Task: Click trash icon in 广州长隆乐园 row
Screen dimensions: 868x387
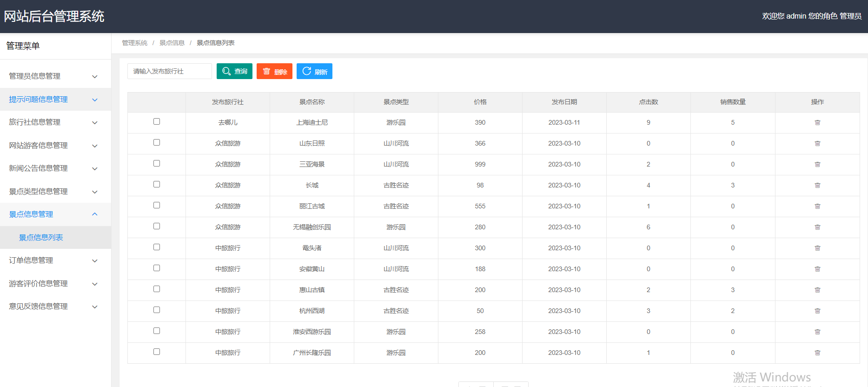Action: [x=817, y=353]
